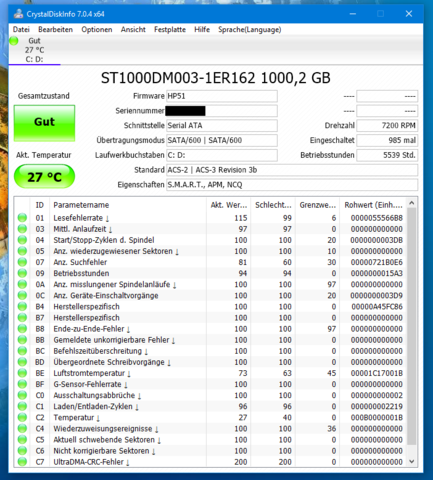Click the Akt. Wer... column header
433x480 pixels.
tap(229, 205)
